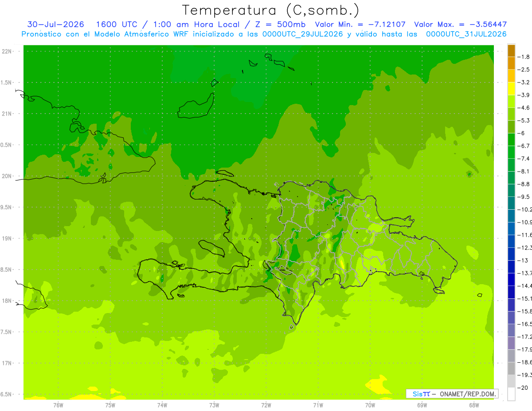
Task: Click the '75W' longitude label
Action: 110,405
